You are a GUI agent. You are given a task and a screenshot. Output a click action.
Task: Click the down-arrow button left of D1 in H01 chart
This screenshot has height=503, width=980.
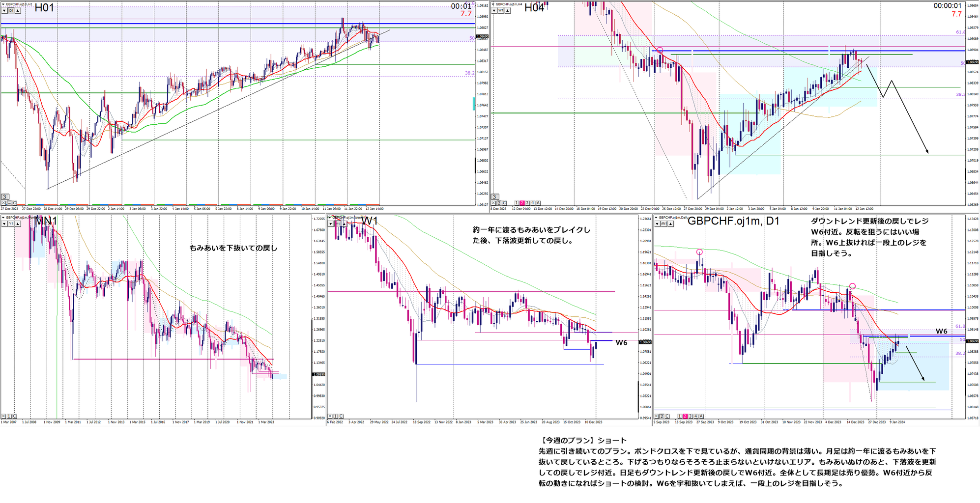[x=4, y=10]
